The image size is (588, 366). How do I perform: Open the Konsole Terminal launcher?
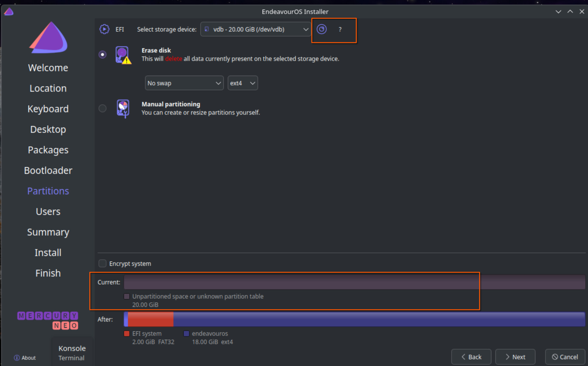tap(72, 353)
